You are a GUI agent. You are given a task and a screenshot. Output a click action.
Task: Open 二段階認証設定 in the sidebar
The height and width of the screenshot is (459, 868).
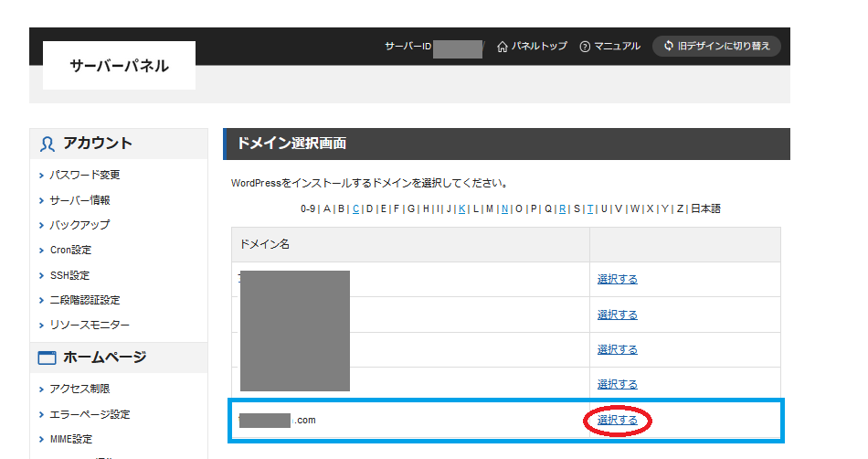pos(84,300)
